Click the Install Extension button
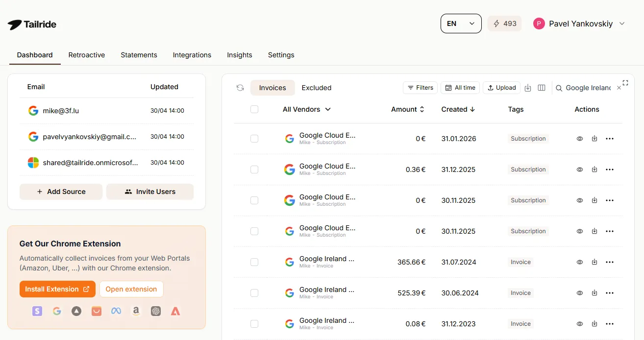644x340 pixels. (57, 289)
